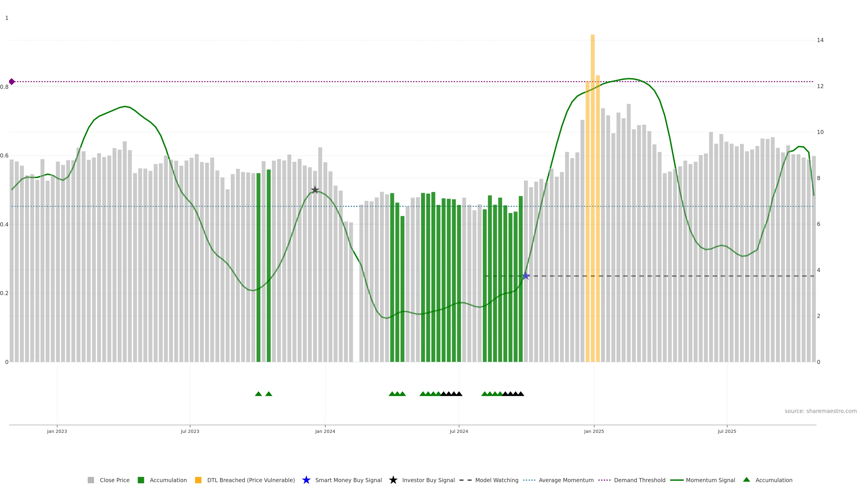Click DTL Breached (Price Vulnerable) legend label
The height and width of the screenshot is (488, 868).
pos(251,480)
